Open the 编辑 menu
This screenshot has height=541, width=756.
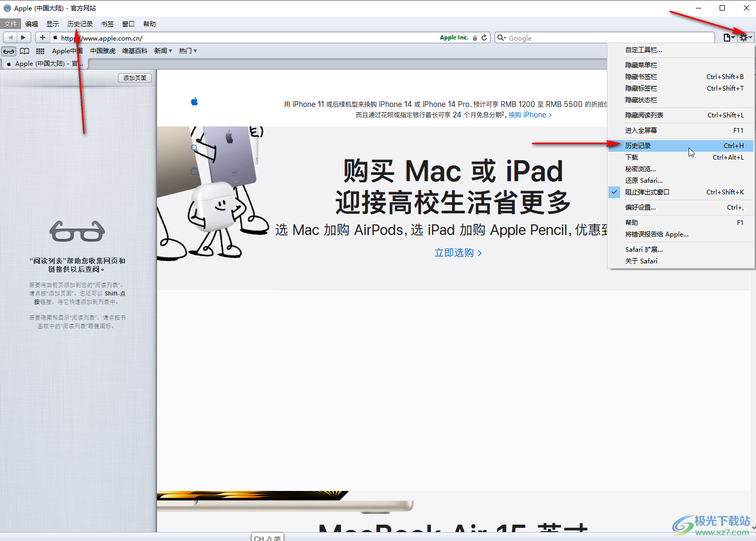pyautogui.click(x=32, y=24)
